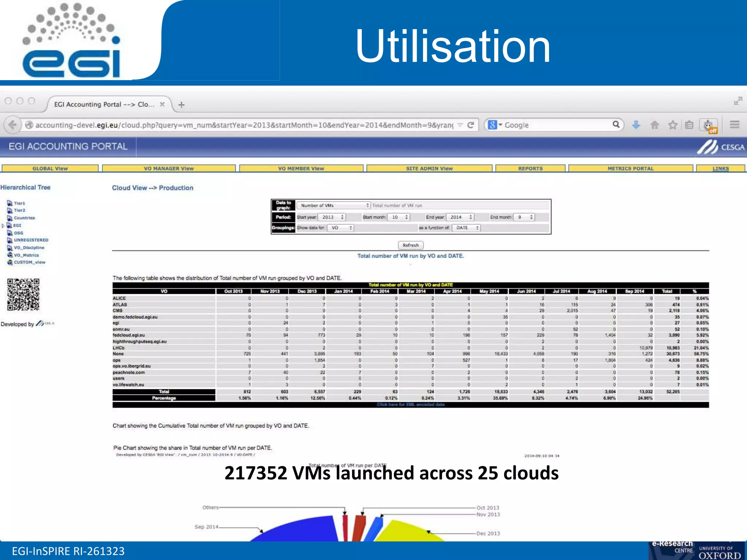Screen dimensions: 747x560
Task: Reload the page with the refresh icon
Action: pyautogui.click(x=471, y=125)
